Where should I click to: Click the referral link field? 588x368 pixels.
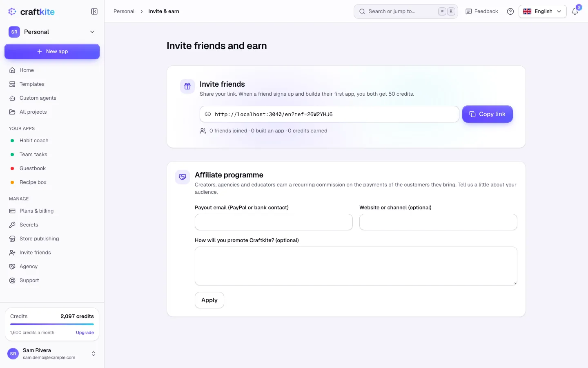click(330, 114)
